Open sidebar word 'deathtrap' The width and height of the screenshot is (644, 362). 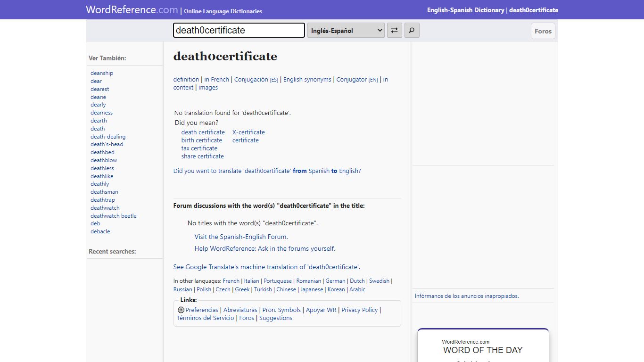103,200
